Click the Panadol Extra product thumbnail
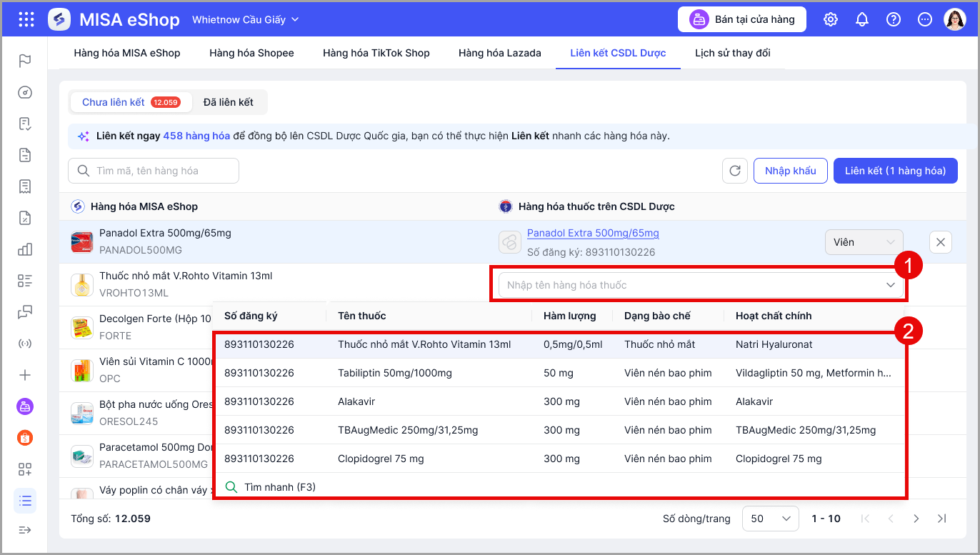This screenshot has height=555, width=980. [83, 242]
